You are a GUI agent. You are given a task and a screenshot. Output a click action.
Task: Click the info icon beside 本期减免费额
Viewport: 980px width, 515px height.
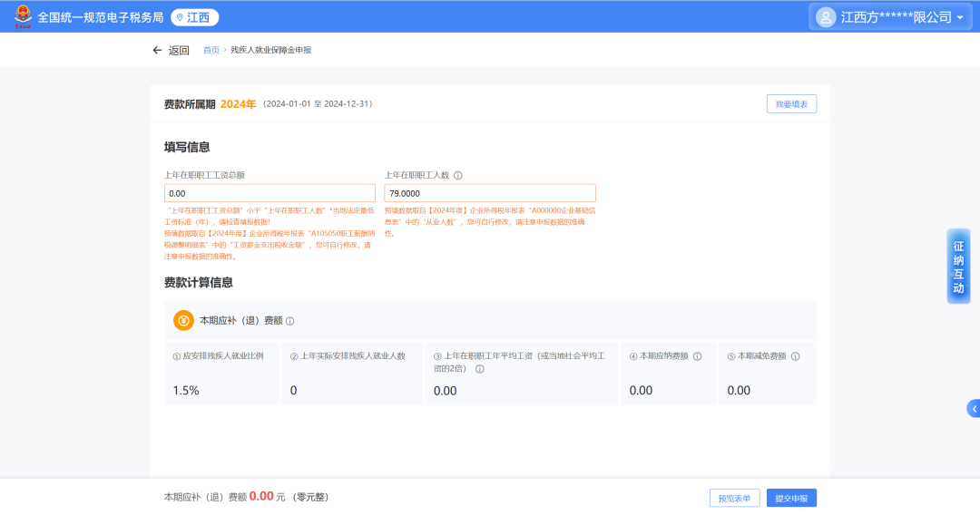pos(796,356)
